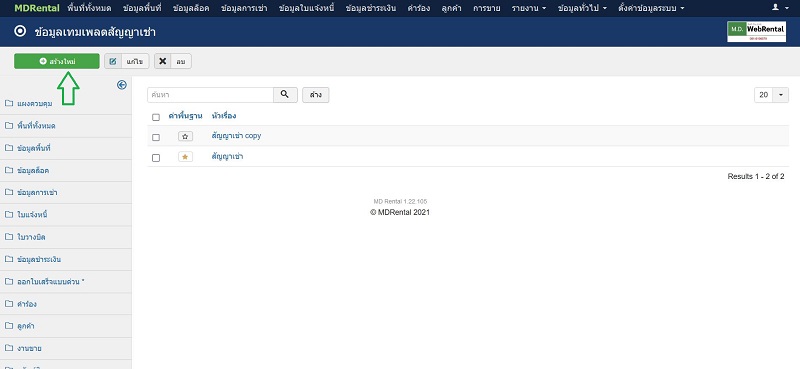Toggle the default star for สัญญาเช่า copy
This screenshot has height=369, width=800.
coord(185,136)
